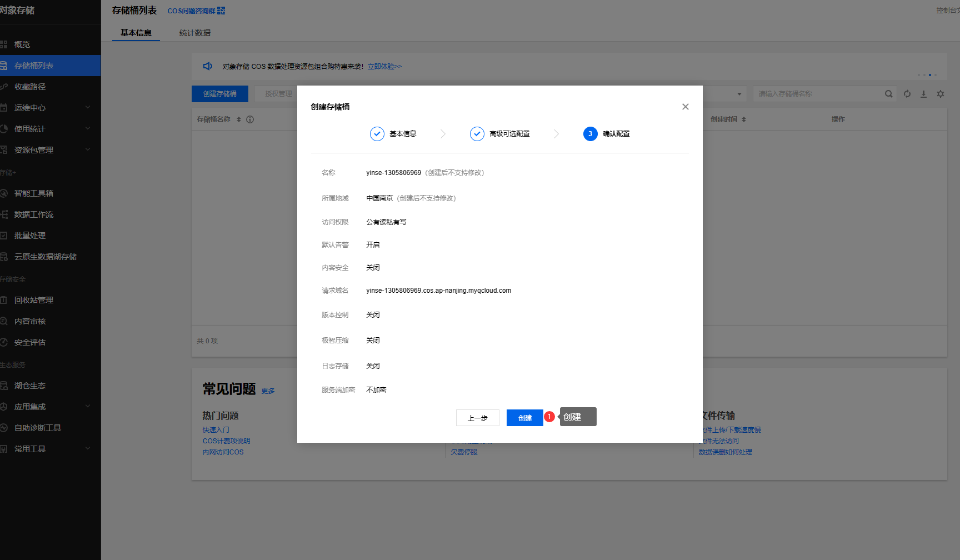
Task: Click the search magnifier icon
Action: tap(888, 94)
